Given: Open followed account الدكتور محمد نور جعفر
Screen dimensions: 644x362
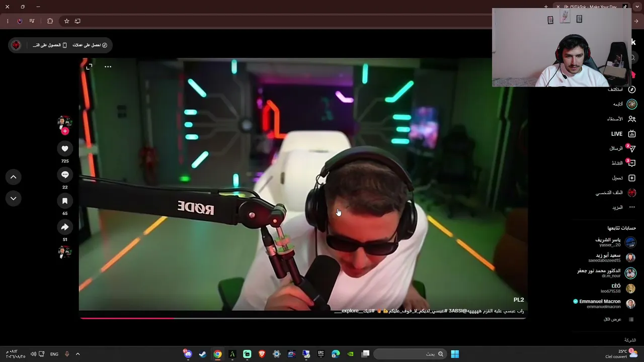Looking at the screenshot, I should tap(606, 273).
